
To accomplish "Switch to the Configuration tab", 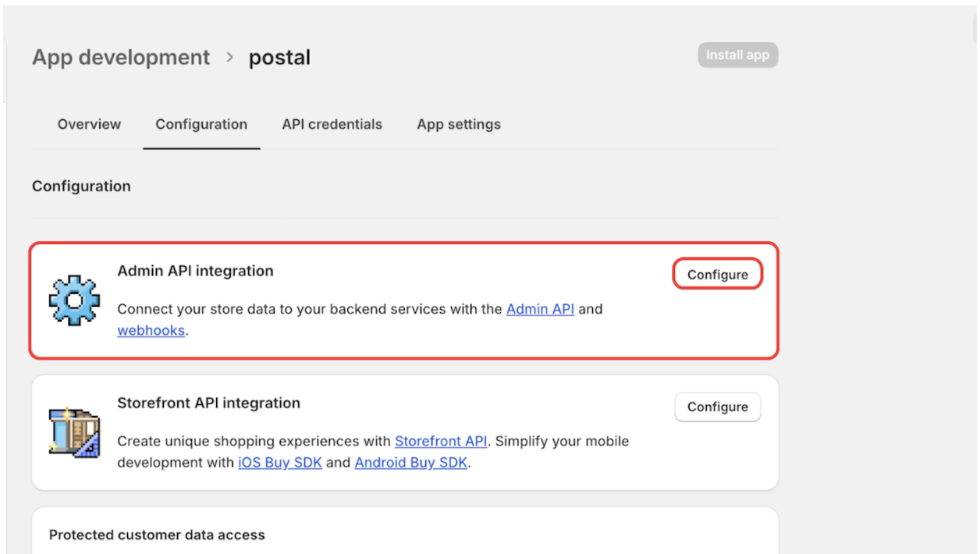I will coord(201,124).
